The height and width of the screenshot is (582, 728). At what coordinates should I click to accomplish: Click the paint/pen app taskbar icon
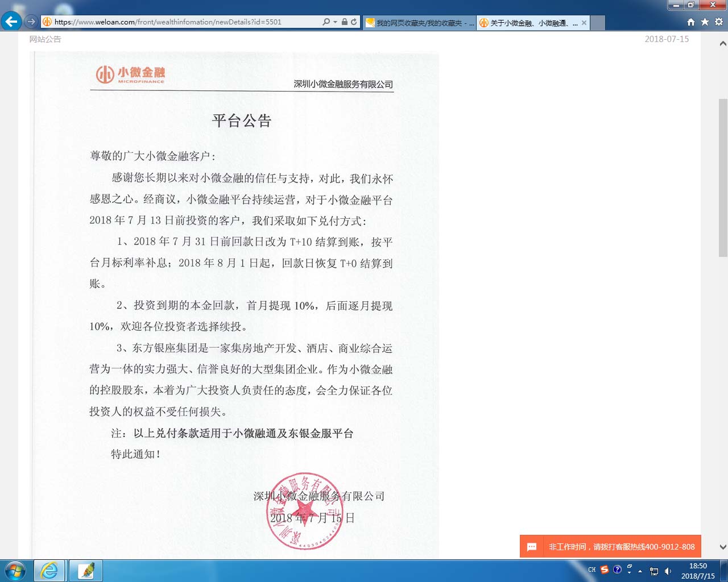86,570
